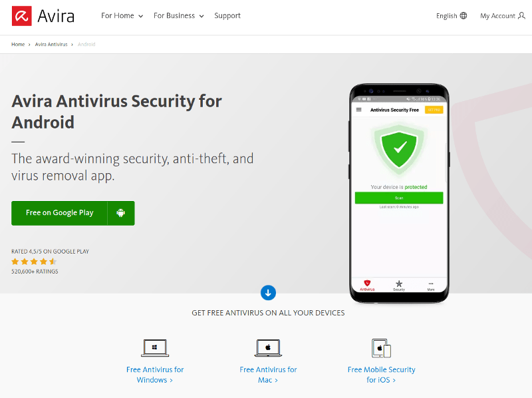Screen dimensions: 532x398
Task: Tap the green shield checkmark on phone
Action: 399,148
